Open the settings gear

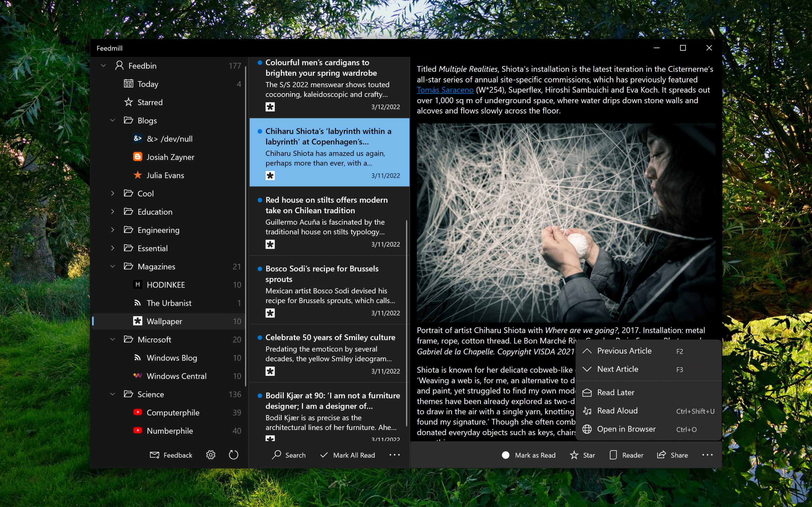(x=210, y=455)
